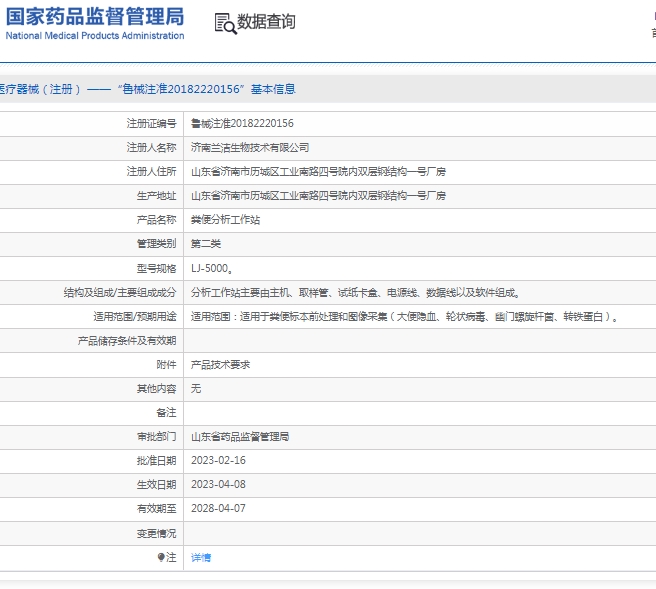This screenshot has width=656, height=589.
Task: Click the 生效日期 label
Action: click(156, 484)
